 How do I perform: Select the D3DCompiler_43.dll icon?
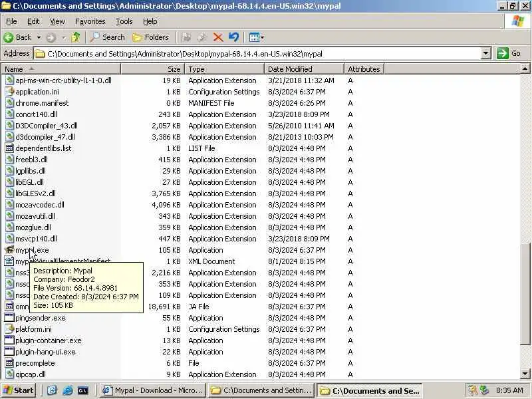9,126
